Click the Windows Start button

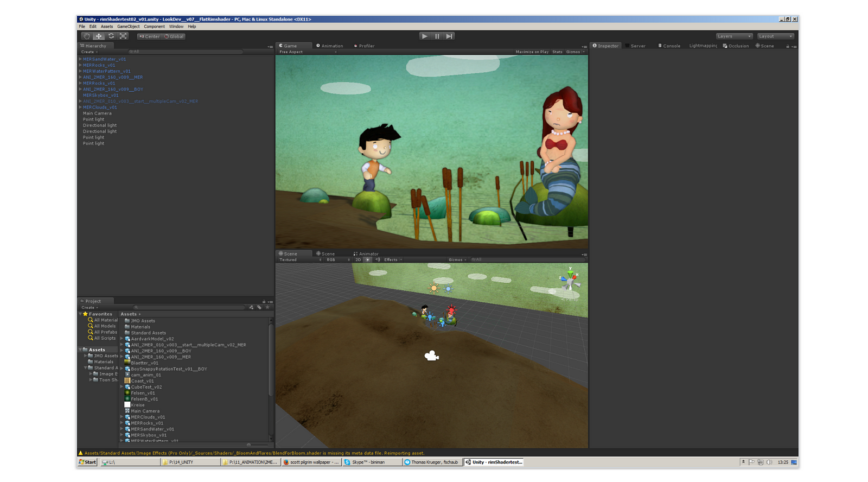click(x=87, y=462)
